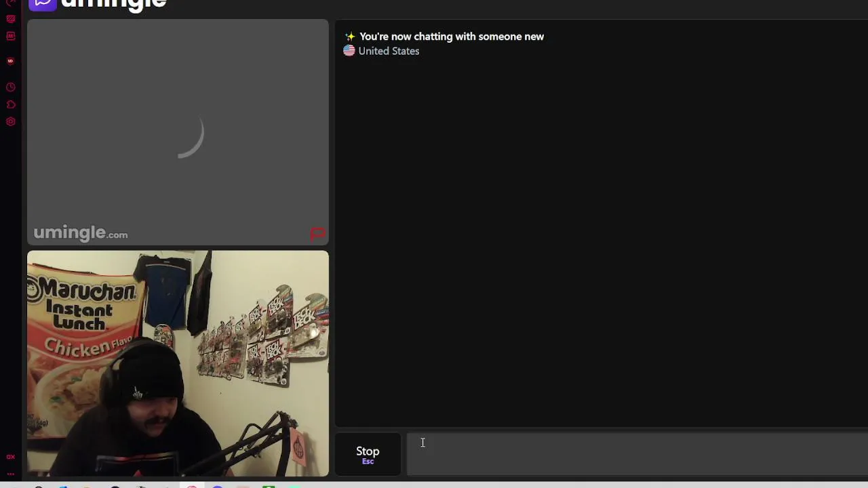Open Extensions cube icon in sidebar
Viewport: 868px width, 488px height.
(x=11, y=105)
